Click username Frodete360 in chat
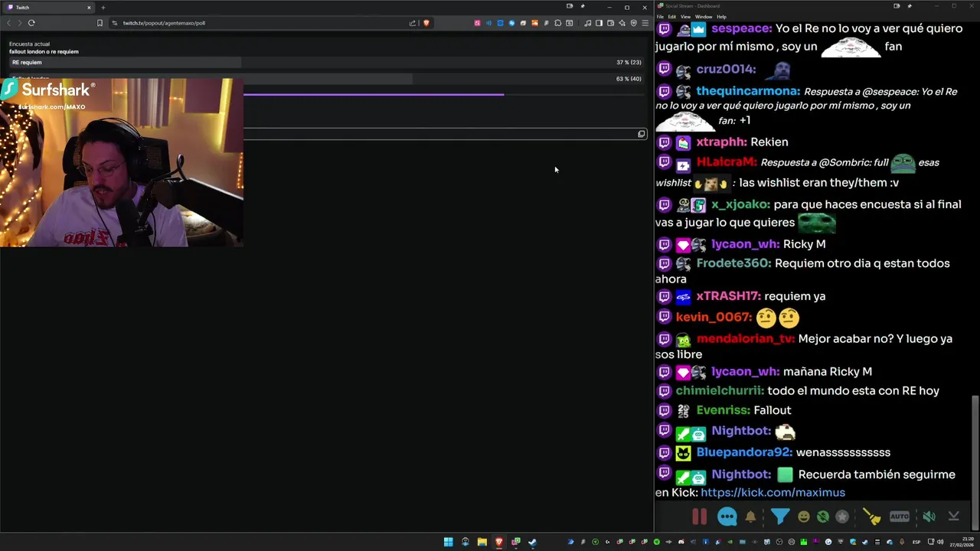This screenshot has width=980, height=551. click(733, 263)
